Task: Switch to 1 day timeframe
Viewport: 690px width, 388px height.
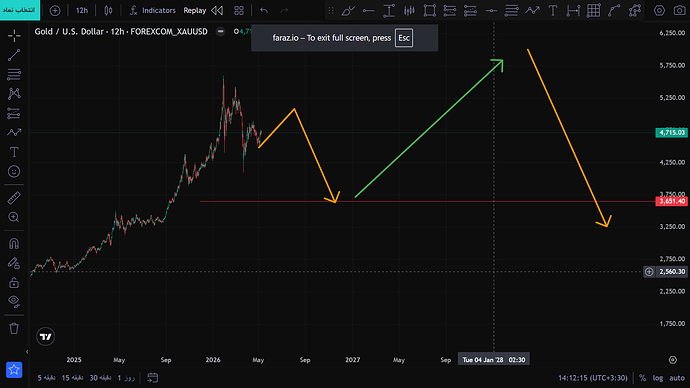Action: tap(126, 378)
